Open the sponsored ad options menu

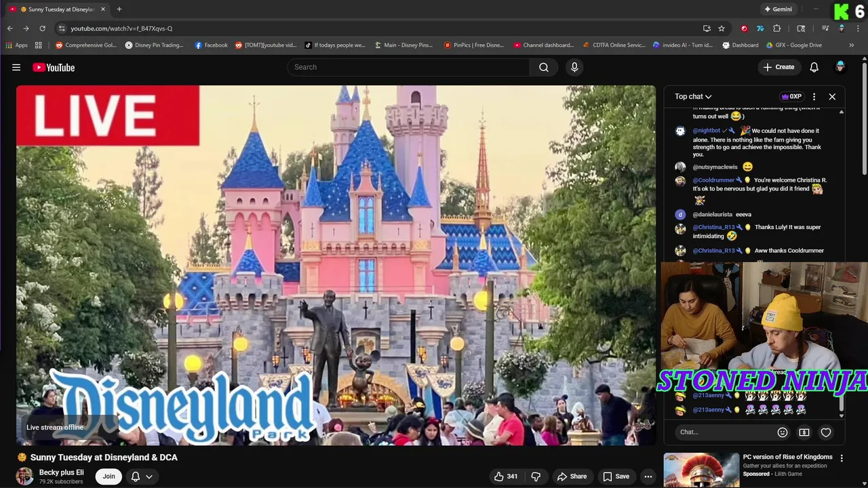pyautogui.click(x=842, y=458)
